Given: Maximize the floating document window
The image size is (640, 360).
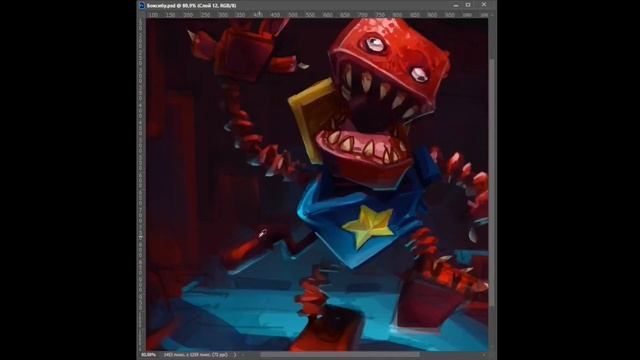Looking at the screenshot, I should tap(468, 5).
